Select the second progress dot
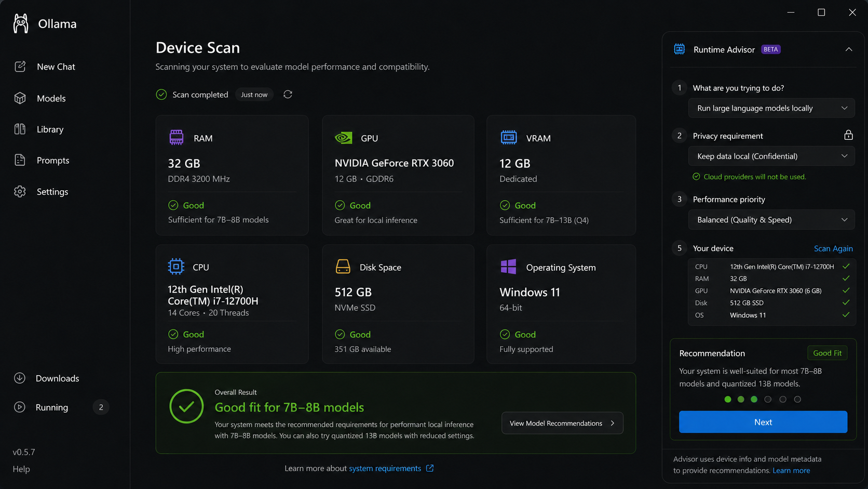Screen dimensions: 868x489 point(741,399)
